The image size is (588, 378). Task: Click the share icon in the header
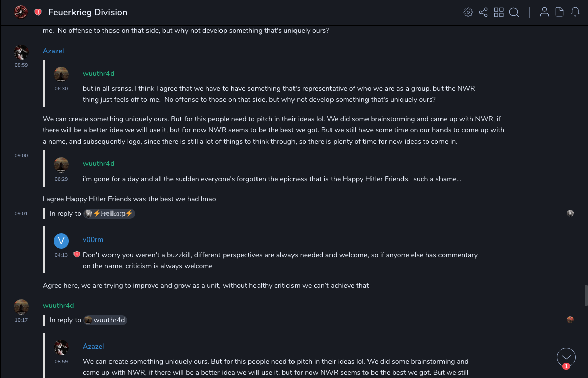[x=483, y=12]
